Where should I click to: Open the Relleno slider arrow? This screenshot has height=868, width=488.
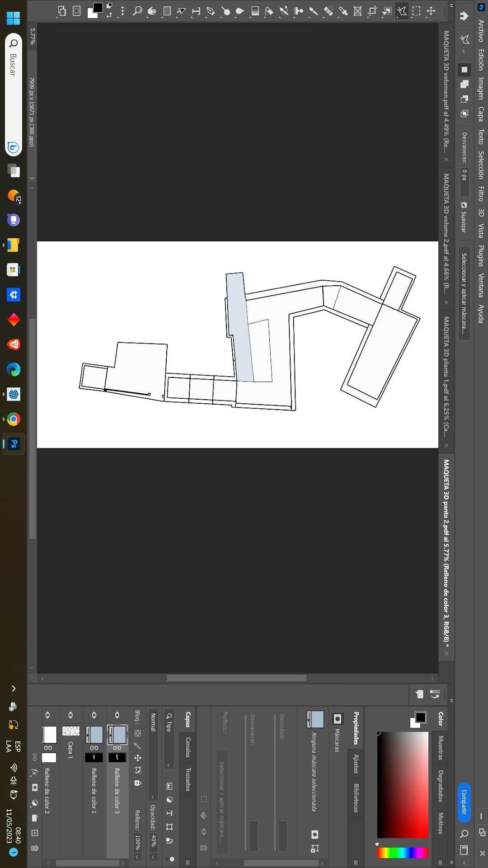pos(137,857)
